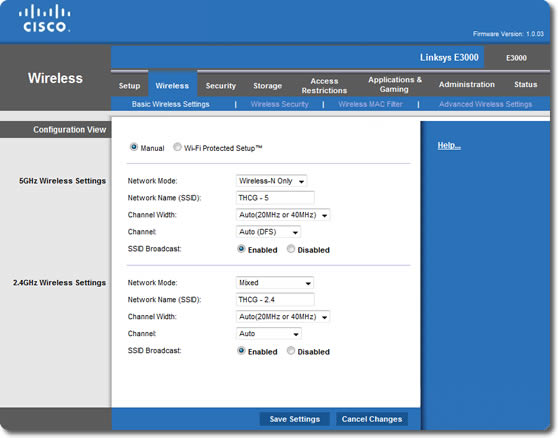Screen dimensions: 558x438
Task: Select Wi-Fi Protected Setup radio option
Action: pos(177,147)
